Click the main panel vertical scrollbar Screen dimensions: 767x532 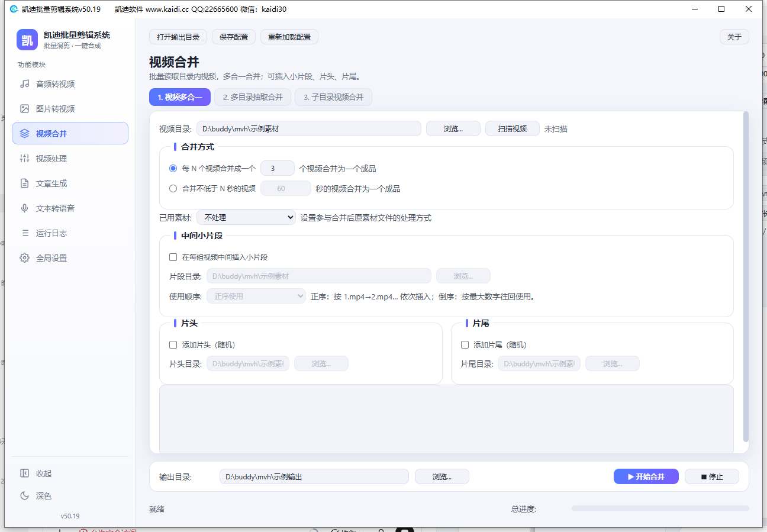coord(746,276)
